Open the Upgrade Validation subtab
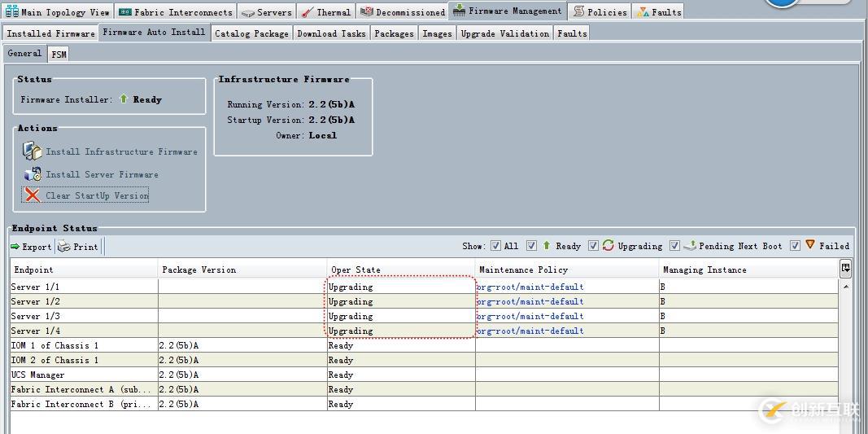 tap(505, 33)
